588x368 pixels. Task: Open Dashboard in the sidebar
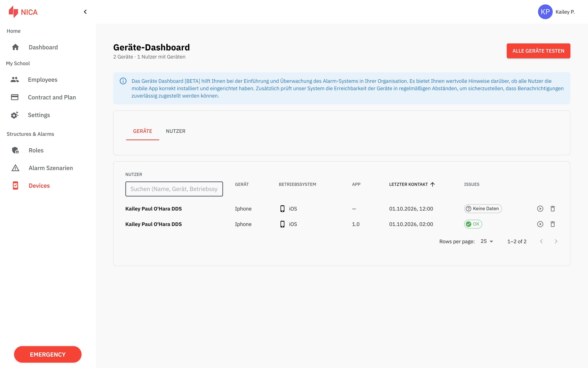[x=43, y=47]
